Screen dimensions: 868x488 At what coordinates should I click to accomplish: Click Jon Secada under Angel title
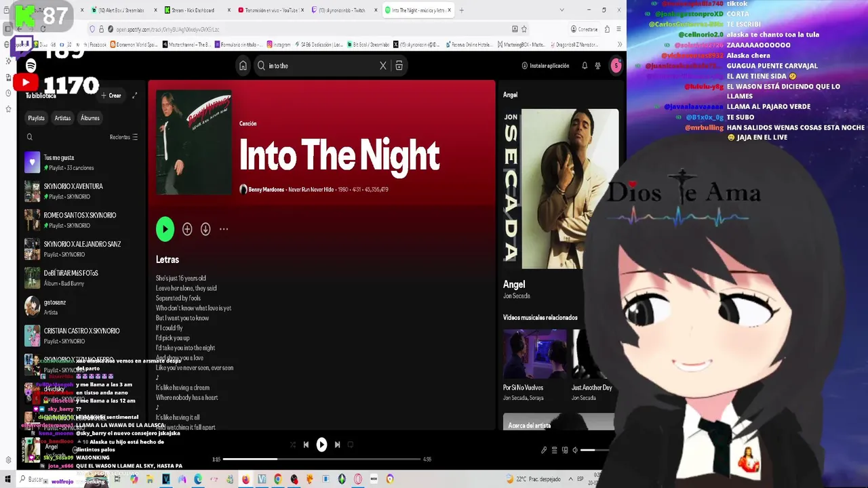click(517, 296)
